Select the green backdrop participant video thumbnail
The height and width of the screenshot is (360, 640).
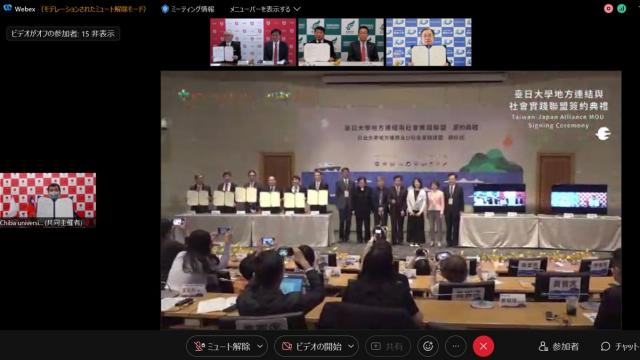click(x=341, y=42)
